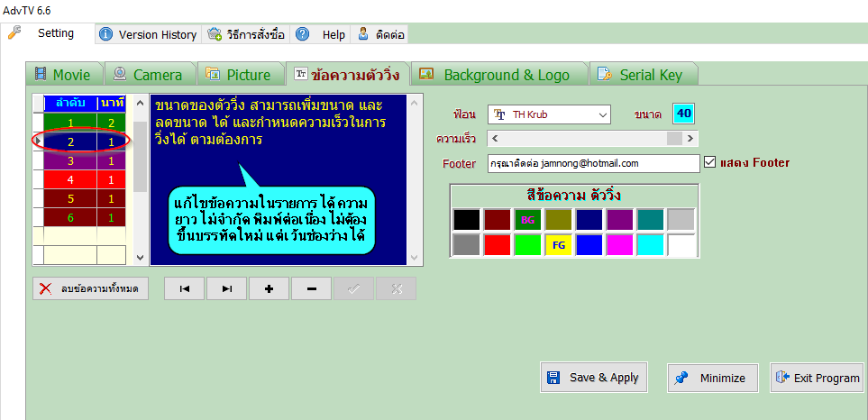The width and height of the screenshot is (868, 420).
Task: Pick the dark gray color swatch
Action: pyautogui.click(x=466, y=245)
